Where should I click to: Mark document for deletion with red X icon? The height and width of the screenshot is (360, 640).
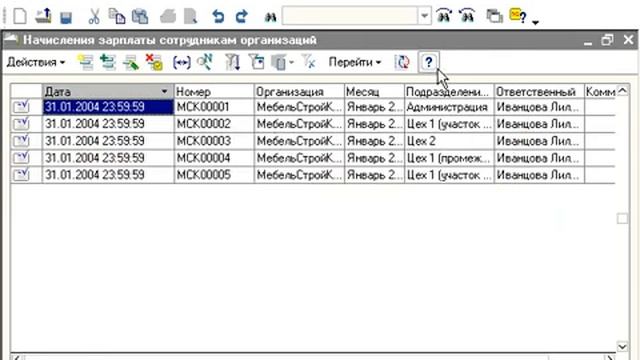(x=154, y=62)
